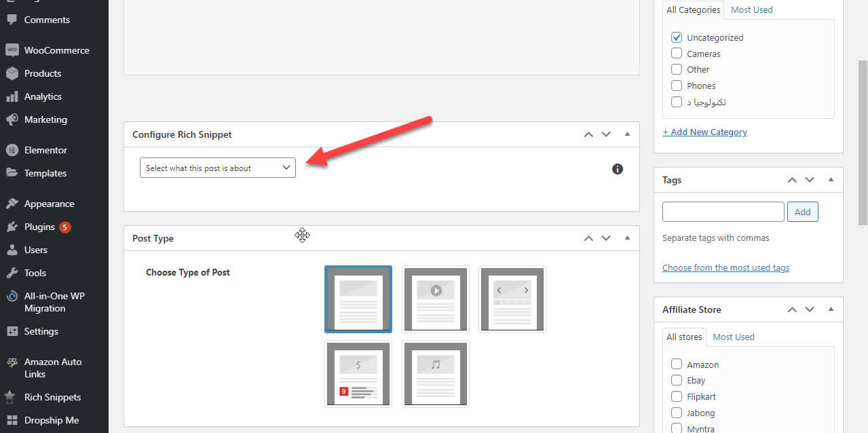Image resolution: width=868 pixels, height=433 pixels.
Task: Open the Analytics sidebar menu
Action: point(43,96)
